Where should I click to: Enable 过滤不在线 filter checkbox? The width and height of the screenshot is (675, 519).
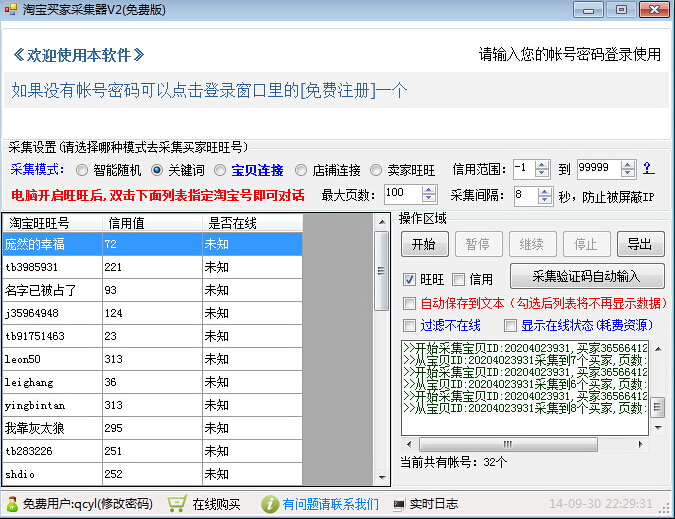coord(409,325)
